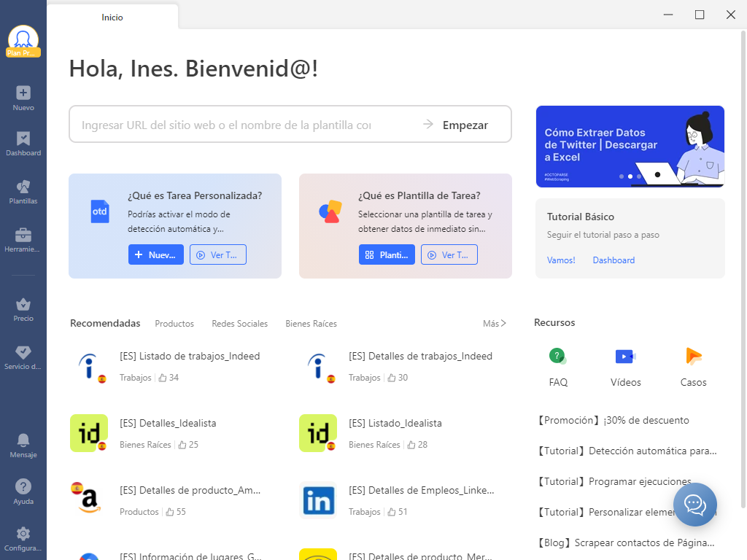This screenshot has height=560, width=747.
Task: Open the 30% de descuento promotion link
Action: pyautogui.click(x=614, y=421)
